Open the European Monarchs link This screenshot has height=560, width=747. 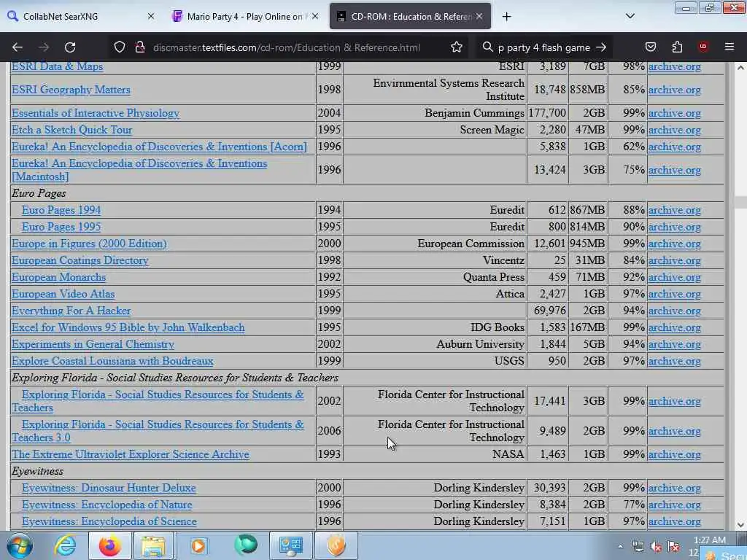[58, 276]
